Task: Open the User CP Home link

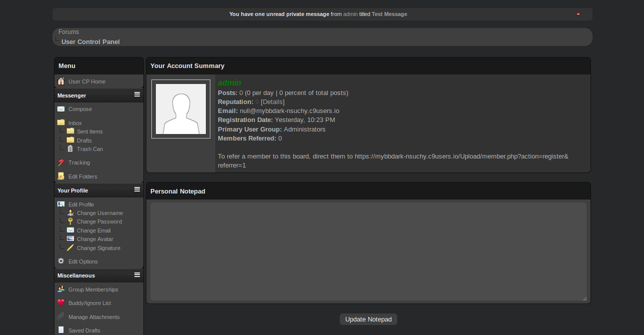Action: click(87, 81)
